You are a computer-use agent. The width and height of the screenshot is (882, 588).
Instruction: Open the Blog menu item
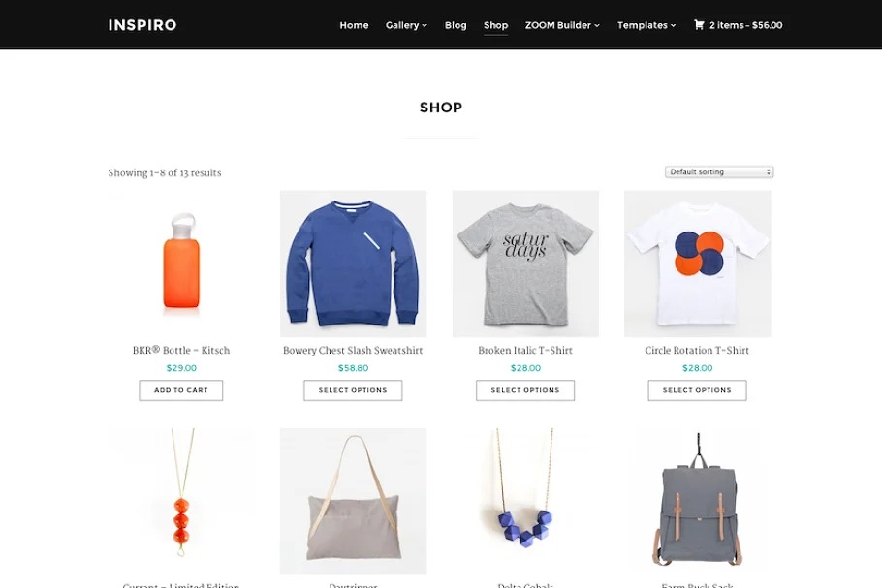coord(456,25)
